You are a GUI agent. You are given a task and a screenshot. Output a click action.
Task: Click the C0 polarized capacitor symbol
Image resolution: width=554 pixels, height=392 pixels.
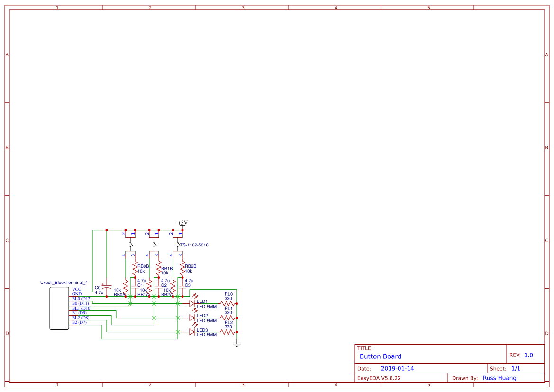[107, 289]
